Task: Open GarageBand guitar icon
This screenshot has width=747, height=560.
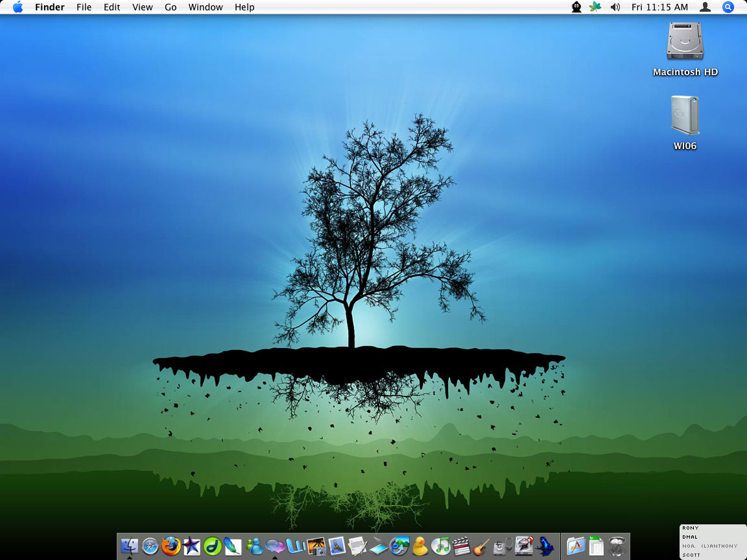Action: pos(482,546)
